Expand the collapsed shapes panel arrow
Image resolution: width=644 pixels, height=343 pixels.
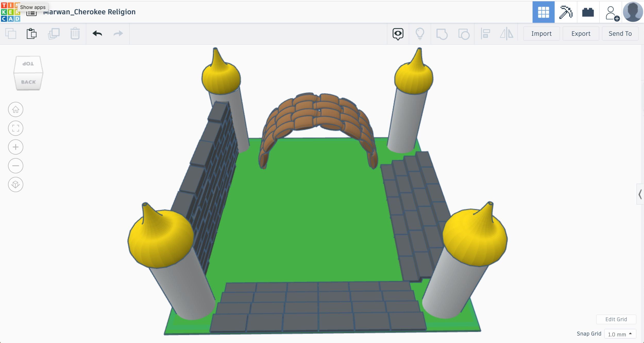(640, 194)
